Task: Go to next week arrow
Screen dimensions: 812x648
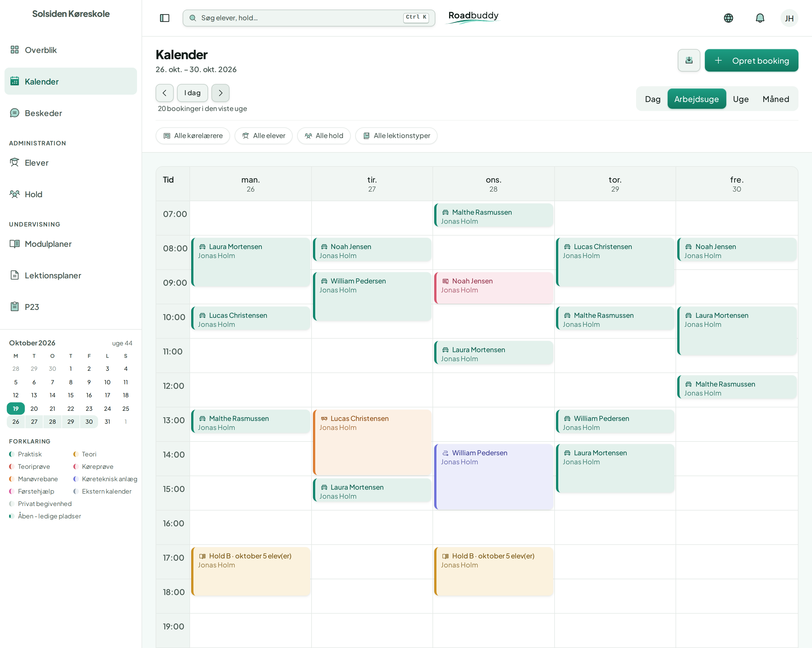Action: click(x=220, y=93)
